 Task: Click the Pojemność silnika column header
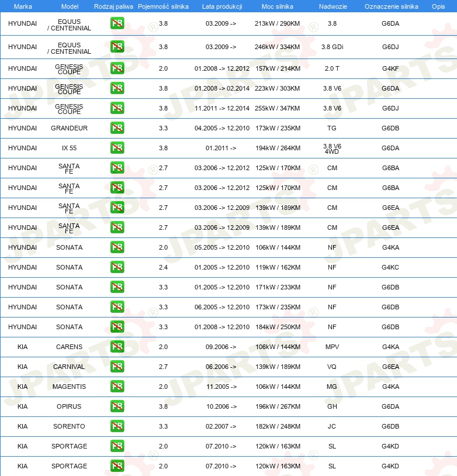pos(163,6)
